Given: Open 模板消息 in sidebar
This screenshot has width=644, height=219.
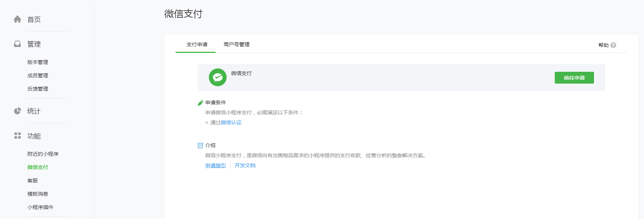Looking at the screenshot, I should pos(38,194).
